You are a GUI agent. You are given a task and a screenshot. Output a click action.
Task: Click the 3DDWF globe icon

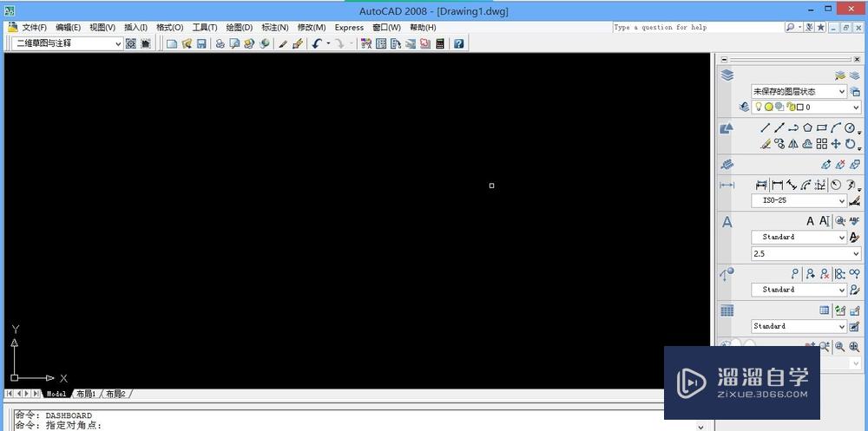[x=264, y=43]
